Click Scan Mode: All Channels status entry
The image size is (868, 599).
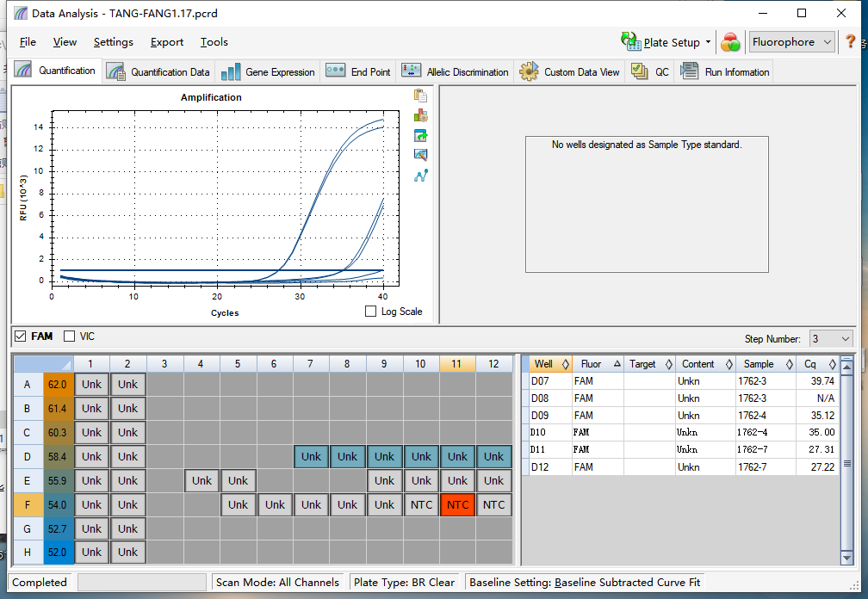coord(277,582)
